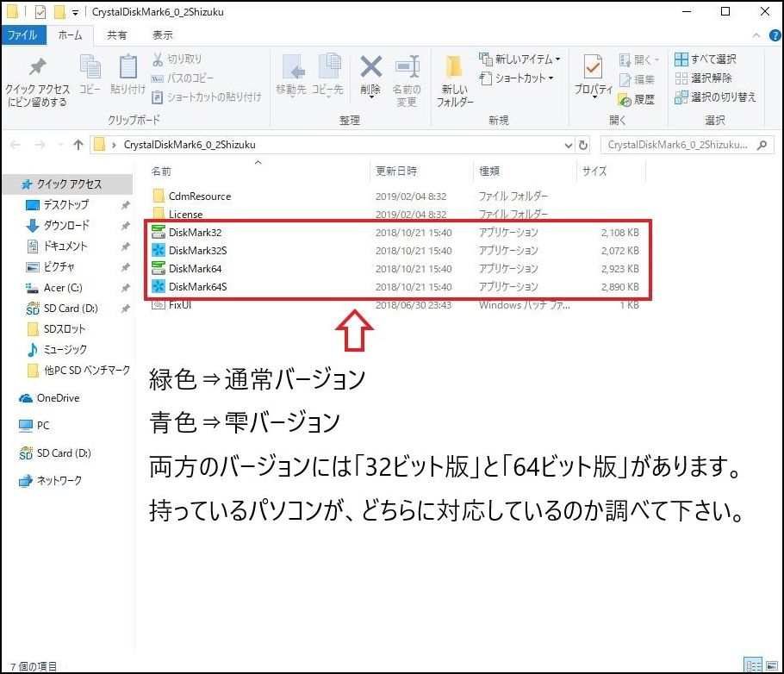
Task: Open Pictures (ピクチャ) in sidebar
Action: [59, 267]
